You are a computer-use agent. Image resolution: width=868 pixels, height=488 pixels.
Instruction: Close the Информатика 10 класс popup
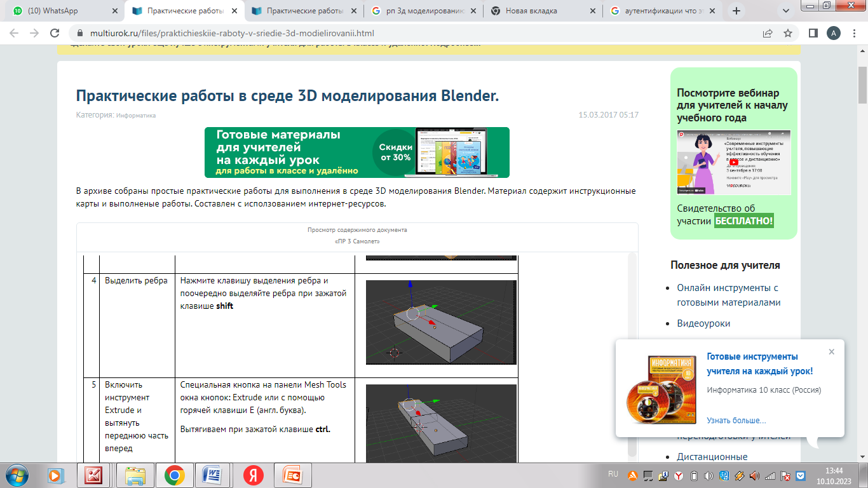click(831, 351)
